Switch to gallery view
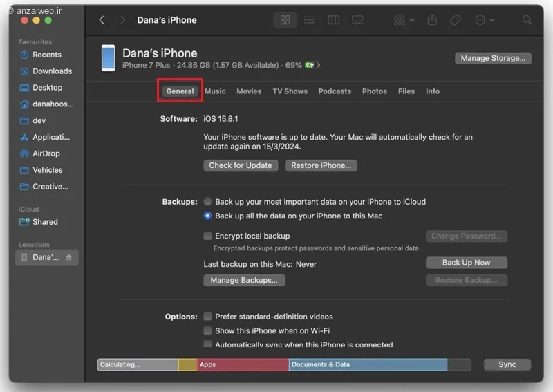This screenshot has height=392, width=553. (357, 20)
